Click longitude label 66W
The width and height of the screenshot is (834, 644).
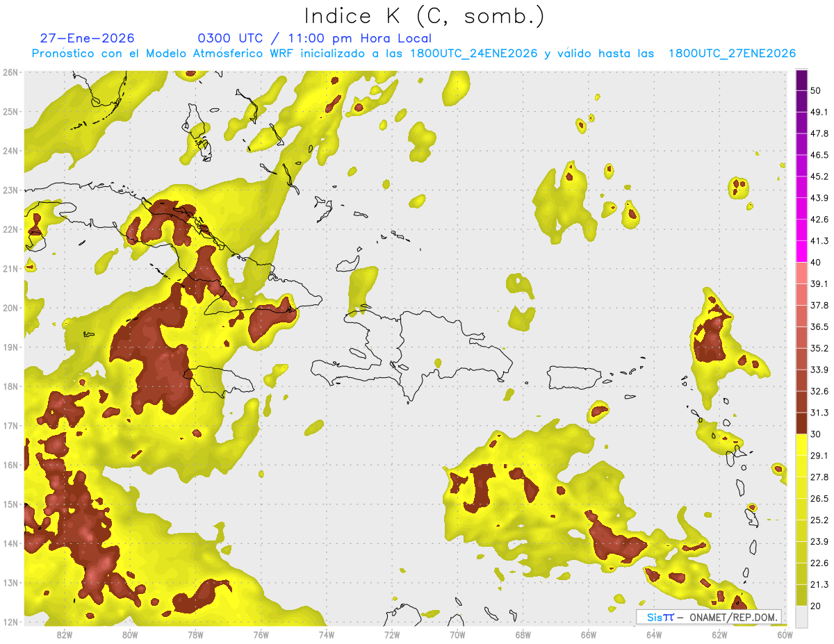click(588, 634)
